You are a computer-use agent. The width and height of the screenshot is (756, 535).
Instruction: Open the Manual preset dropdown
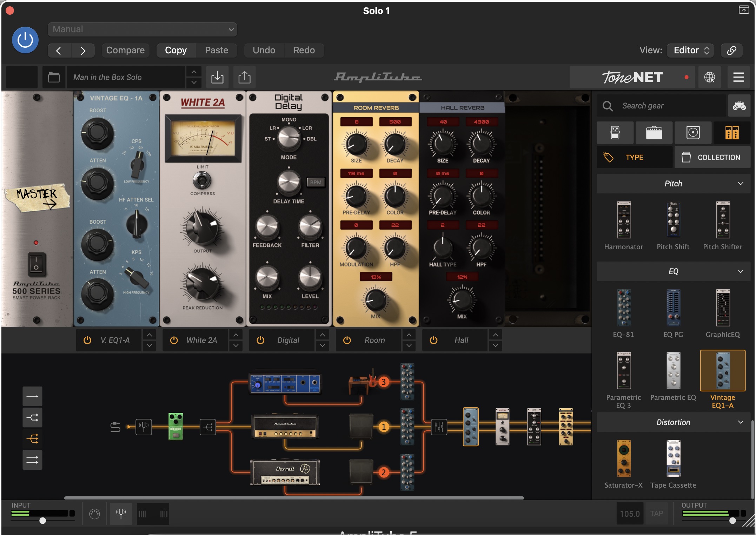point(142,29)
